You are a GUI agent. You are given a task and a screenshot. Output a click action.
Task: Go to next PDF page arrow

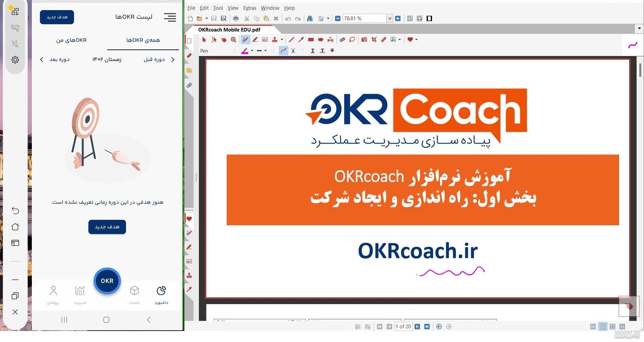pos(417,327)
